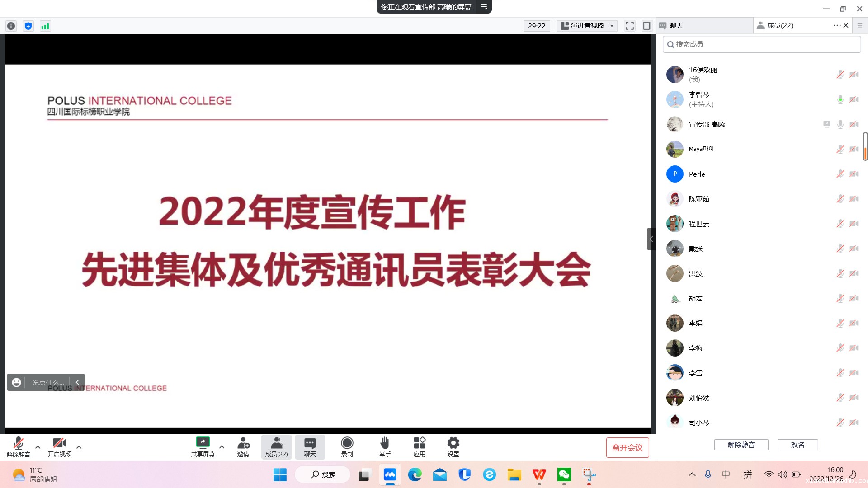Open the three-dots more options in members panel
Viewport: 868px width, 488px height.
[x=837, y=25]
